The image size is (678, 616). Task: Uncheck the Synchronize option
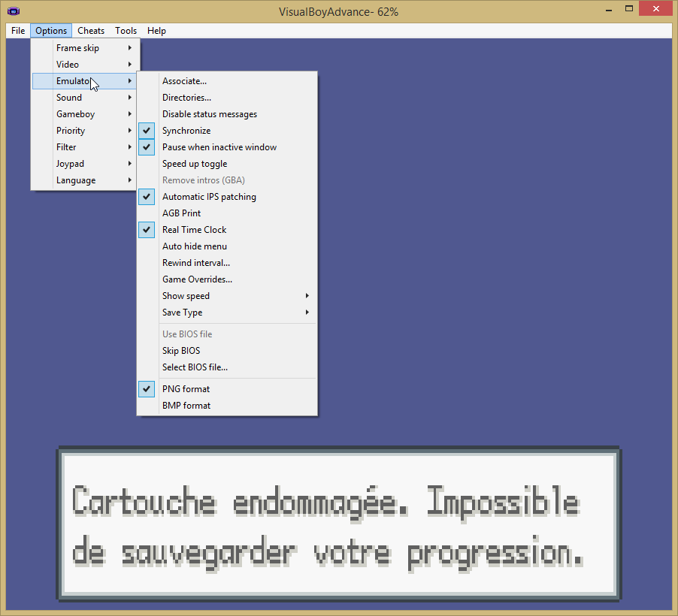point(227,131)
